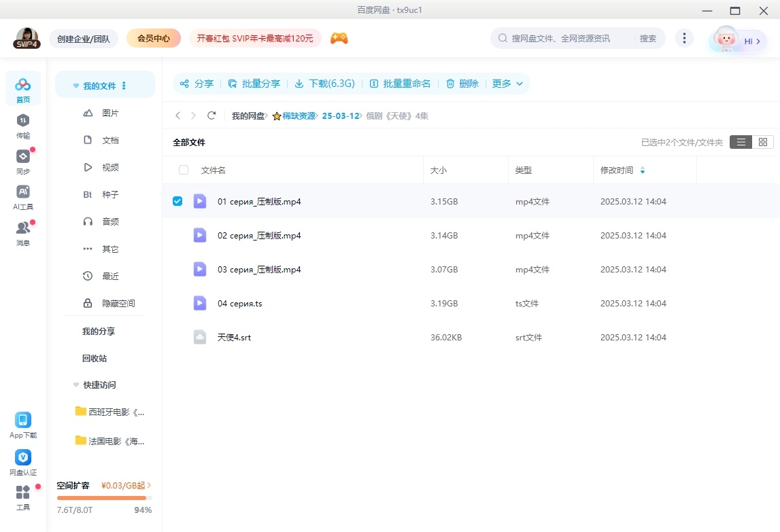Check the select-all checkbox in header
Screen dimensions: 780x532
click(183, 170)
